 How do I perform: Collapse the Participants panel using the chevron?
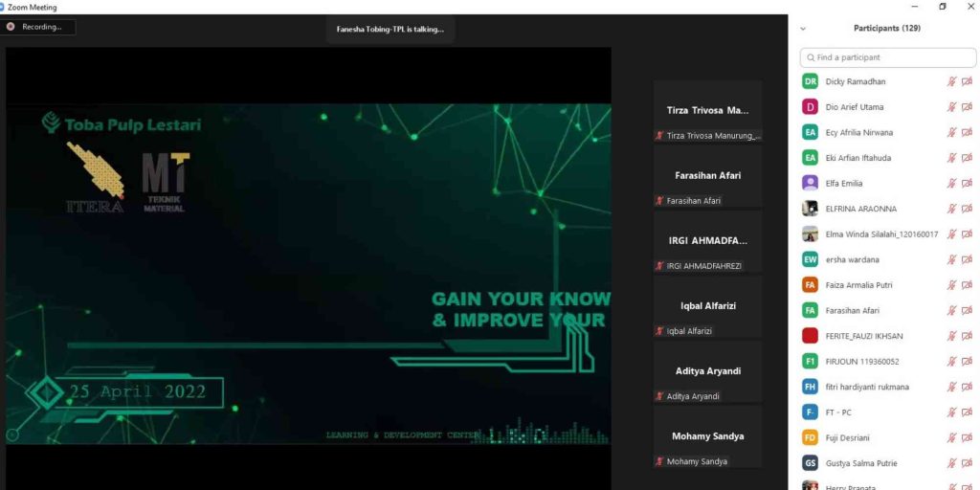(x=803, y=29)
